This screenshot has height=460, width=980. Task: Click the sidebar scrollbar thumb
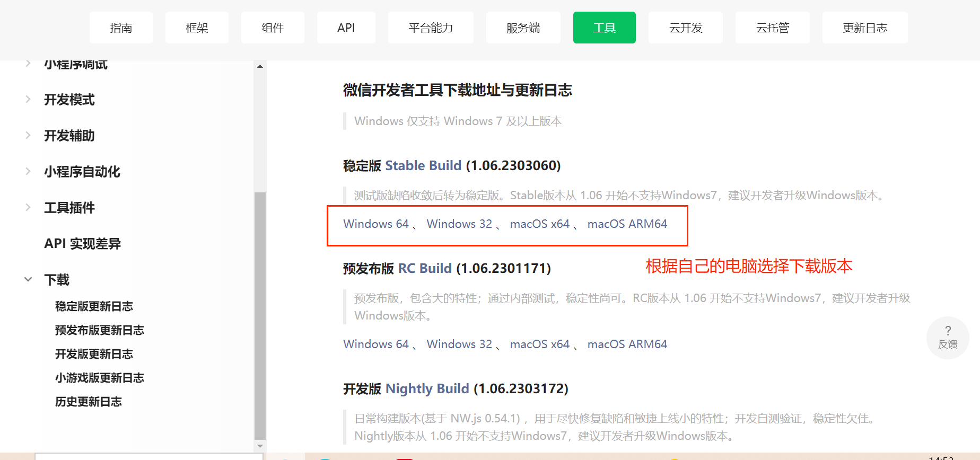[260, 315]
